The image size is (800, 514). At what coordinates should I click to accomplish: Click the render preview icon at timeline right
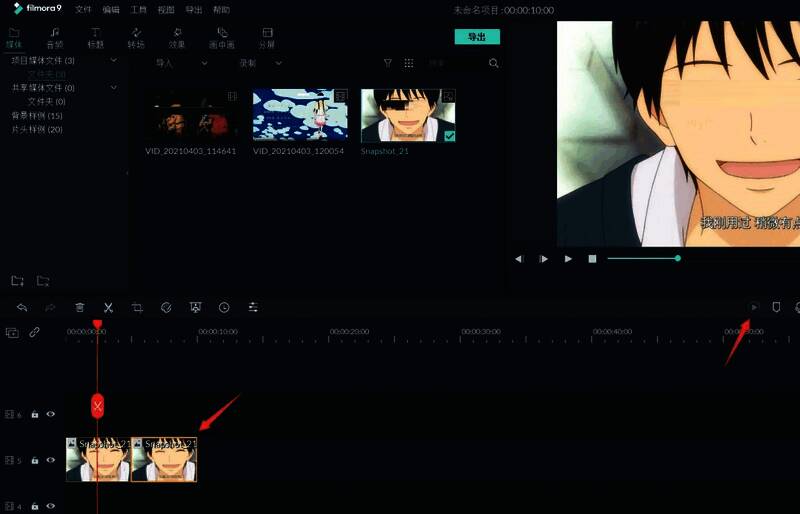754,307
